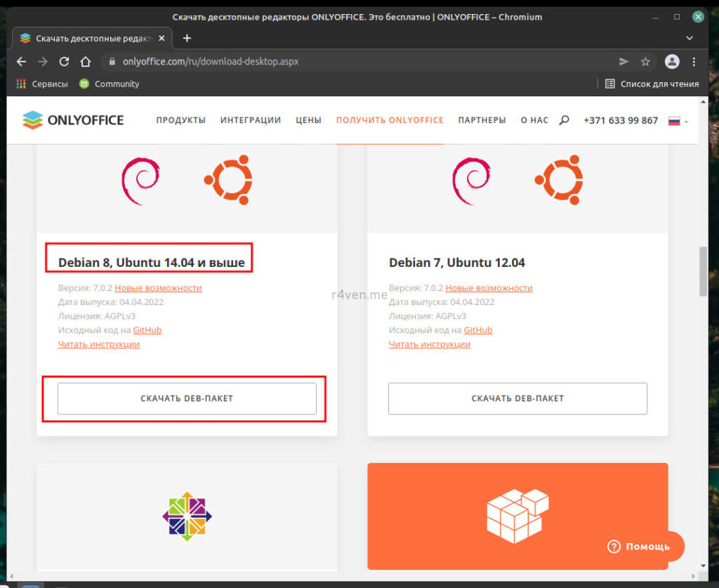The height and width of the screenshot is (588, 719).
Task: Bookmark this page with star icon
Action: click(645, 62)
